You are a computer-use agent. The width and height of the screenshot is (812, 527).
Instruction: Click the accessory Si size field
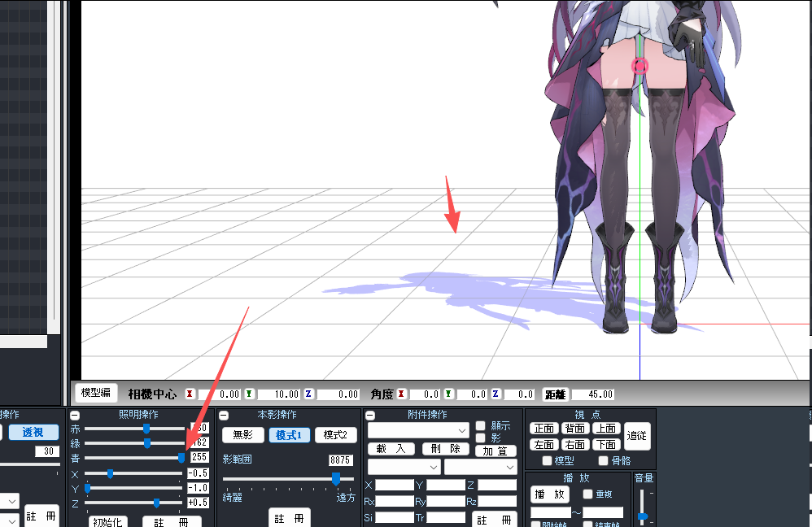394,518
